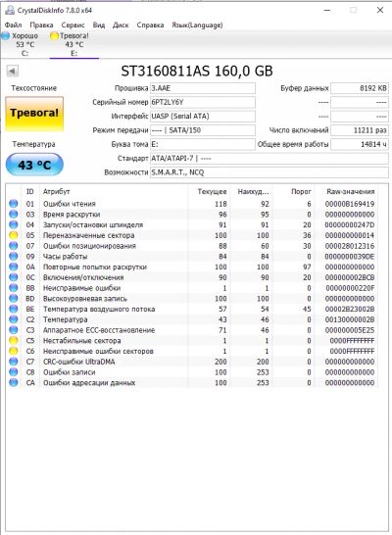The height and width of the screenshot is (535, 392).
Task: Click yellow status dot for attribute 05
Action: coord(14,235)
